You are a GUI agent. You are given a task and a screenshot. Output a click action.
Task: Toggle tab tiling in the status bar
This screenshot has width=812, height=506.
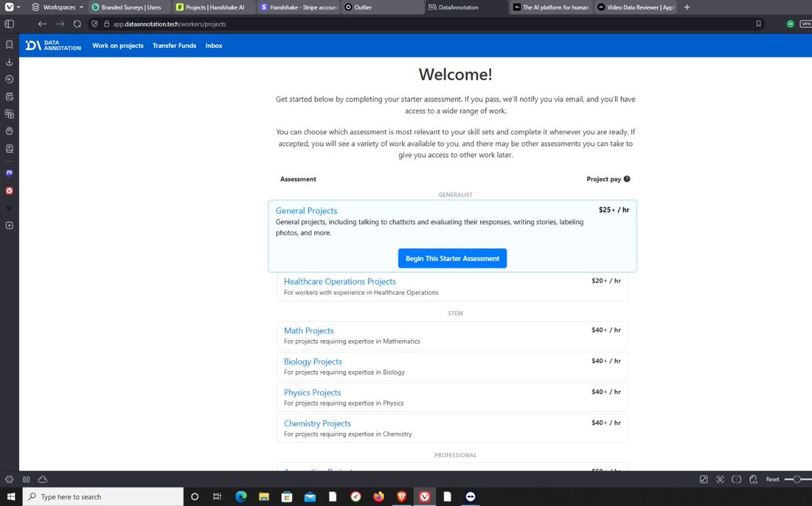click(737, 480)
